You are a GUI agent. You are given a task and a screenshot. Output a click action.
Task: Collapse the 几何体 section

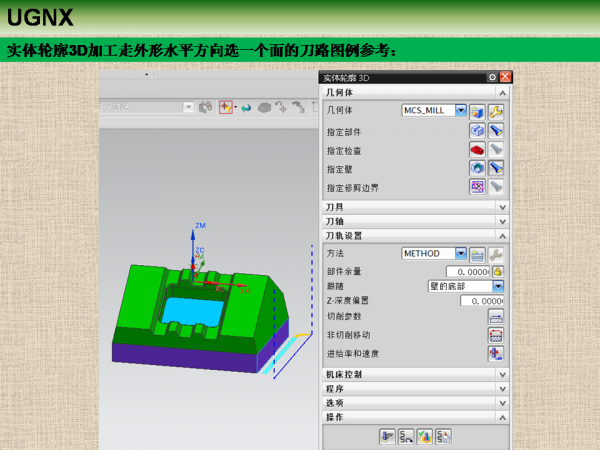(x=502, y=93)
